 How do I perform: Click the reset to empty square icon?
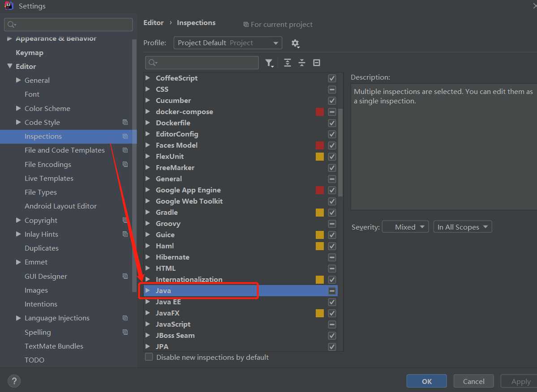point(317,63)
